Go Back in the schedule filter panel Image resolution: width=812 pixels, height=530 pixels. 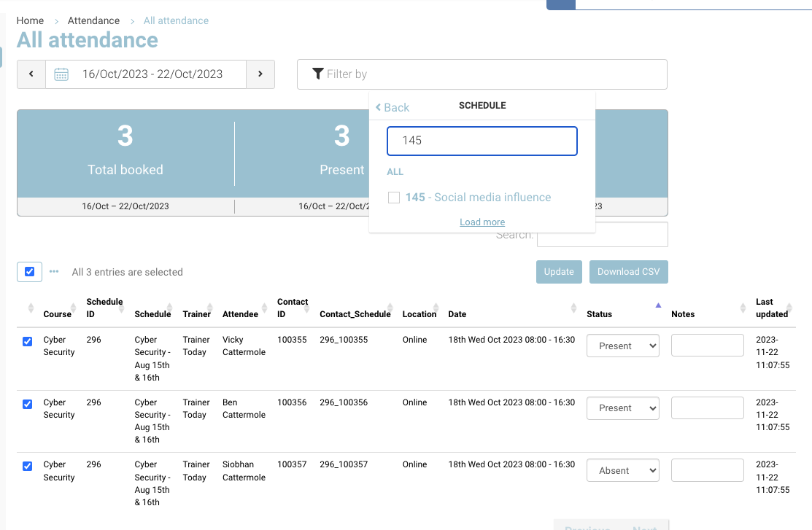point(393,107)
